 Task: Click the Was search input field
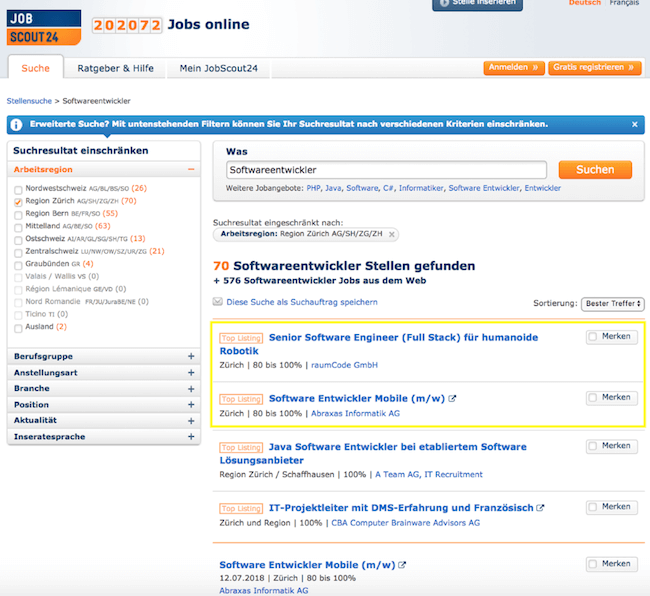(x=386, y=170)
